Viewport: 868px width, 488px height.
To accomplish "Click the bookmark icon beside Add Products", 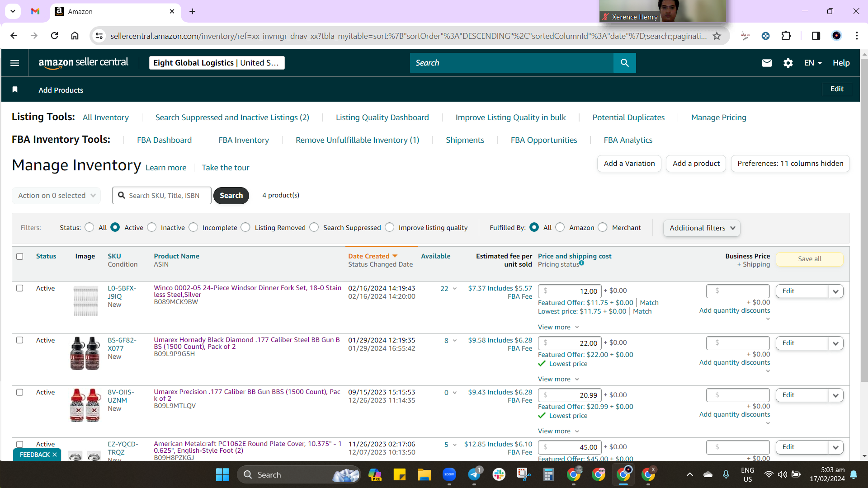I will click(15, 89).
